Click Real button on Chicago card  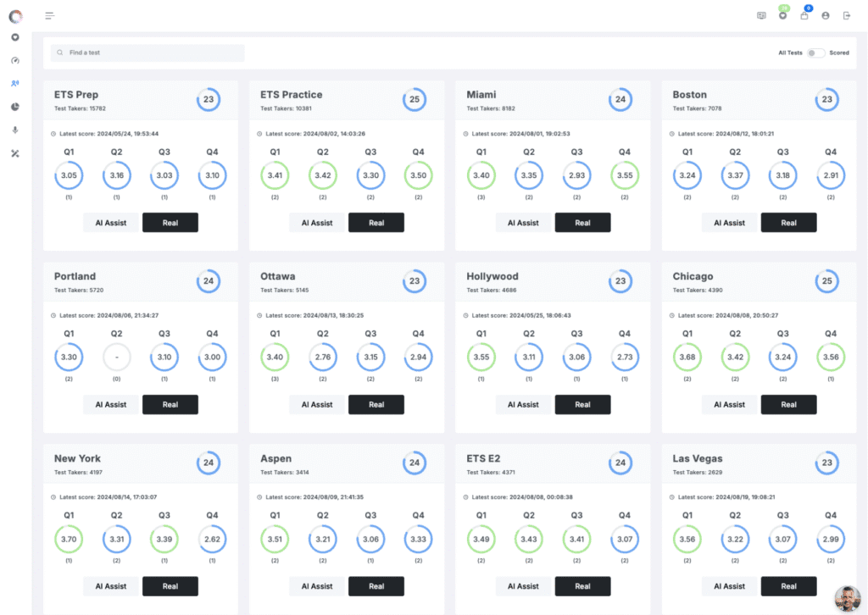click(788, 404)
